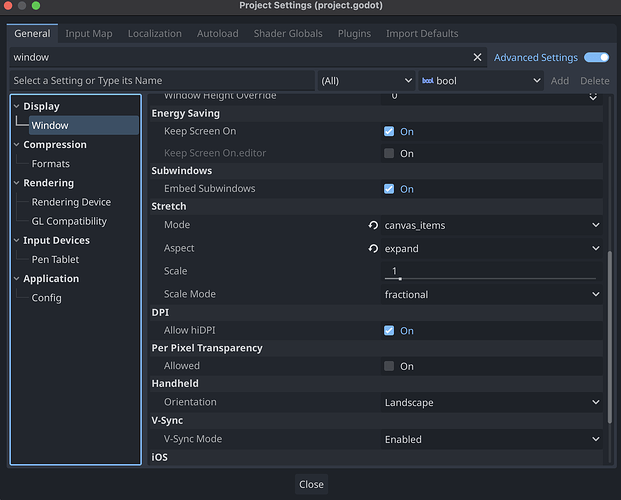Viewport: 621px width, 500px height.
Task: Open Handheld Orientation Landscape dropdown
Action: point(491,403)
